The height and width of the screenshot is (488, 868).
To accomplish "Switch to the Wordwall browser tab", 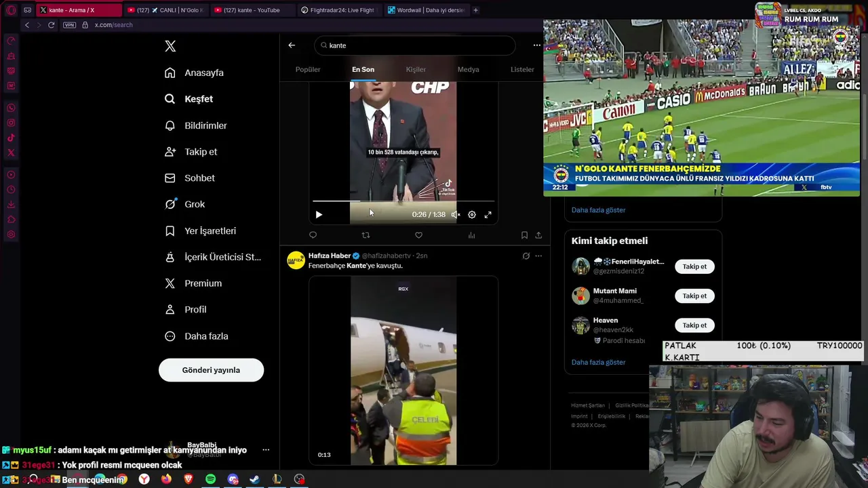I will (426, 10).
